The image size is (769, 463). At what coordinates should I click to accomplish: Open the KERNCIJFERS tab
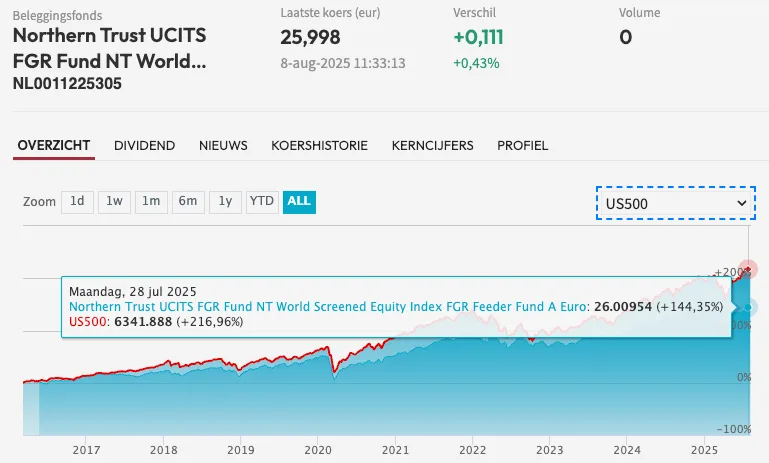coord(433,146)
